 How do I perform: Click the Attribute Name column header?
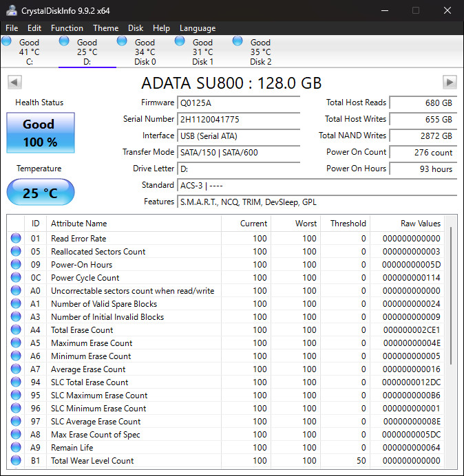pyautogui.click(x=134, y=224)
